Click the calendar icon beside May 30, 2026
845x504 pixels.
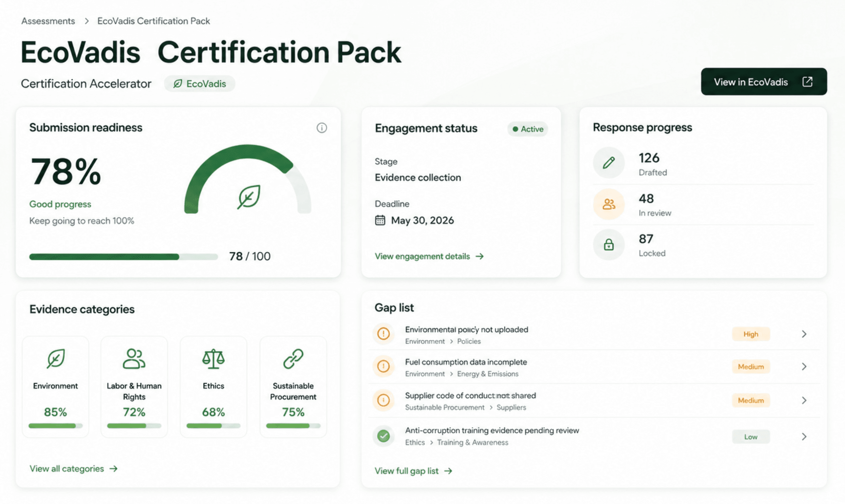380,220
